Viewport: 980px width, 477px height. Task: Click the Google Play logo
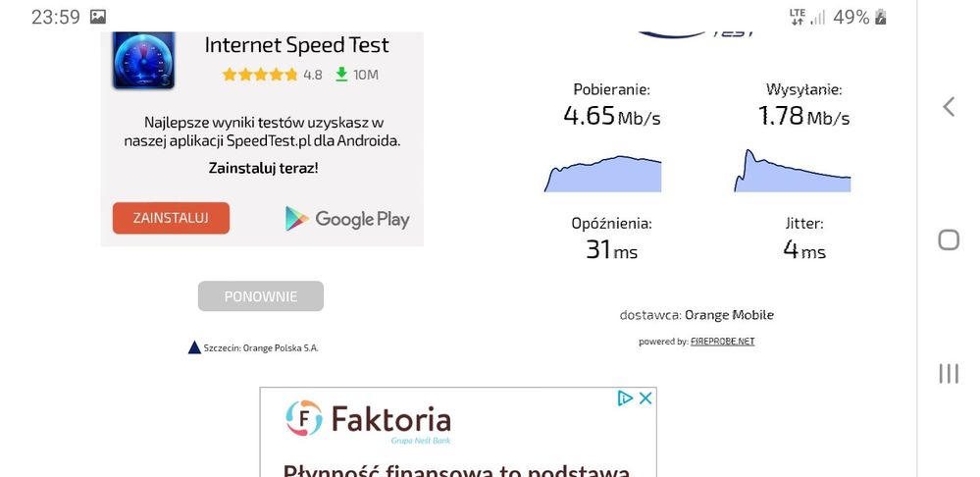[347, 218]
